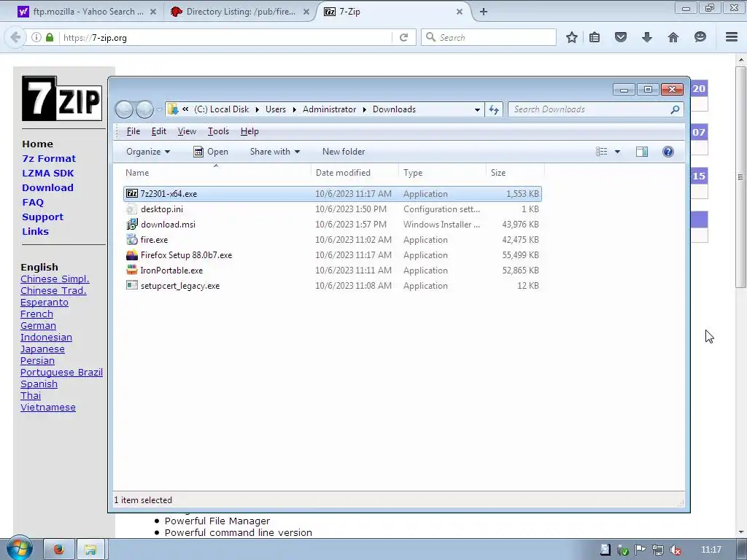Click the IronPortable.exe file icon
The height and width of the screenshot is (560, 747).
pos(132,270)
